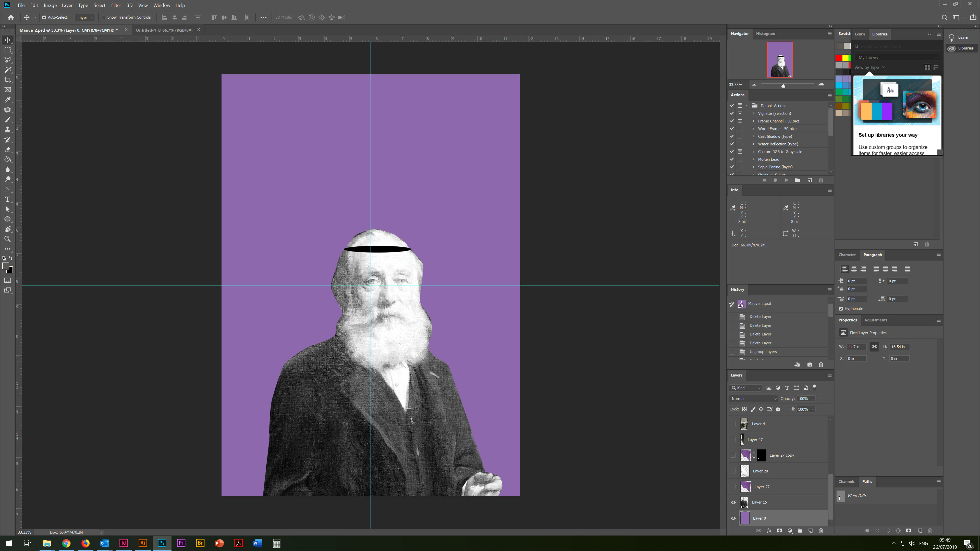Enable Show Transform Controls checkbox
980x551 pixels.
[103, 18]
